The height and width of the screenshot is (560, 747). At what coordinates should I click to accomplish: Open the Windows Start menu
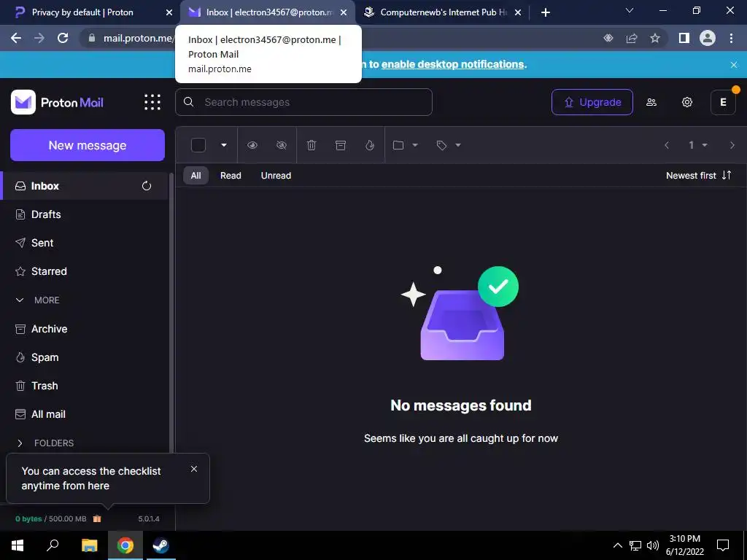18,545
